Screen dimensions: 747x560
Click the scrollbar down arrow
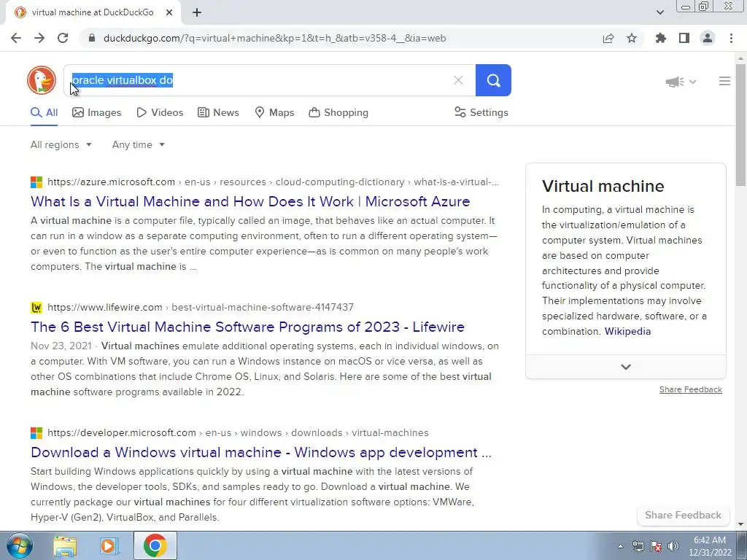pos(741,524)
